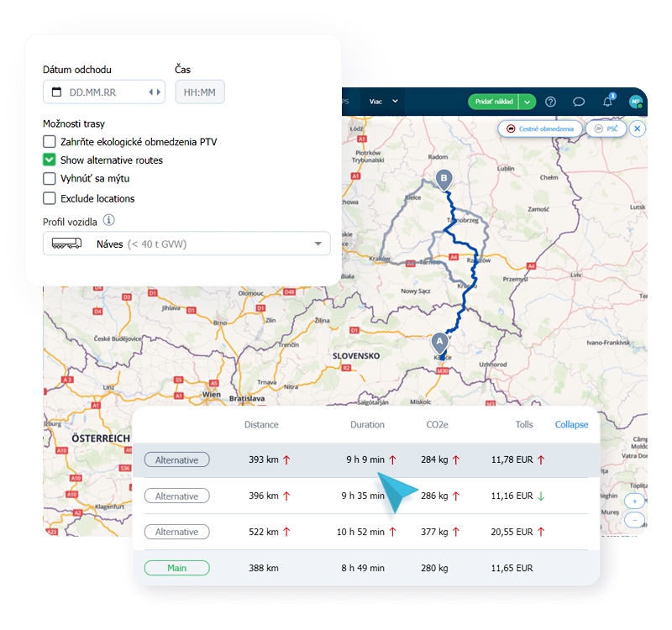Go to previous date with left arrow
Screen dimensions: 672x630
[x=151, y=92]
